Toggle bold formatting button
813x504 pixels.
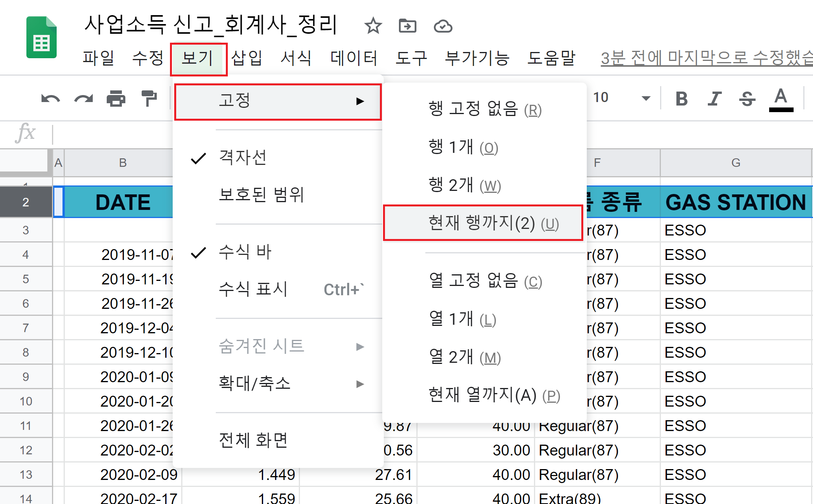tap(681, 99)
